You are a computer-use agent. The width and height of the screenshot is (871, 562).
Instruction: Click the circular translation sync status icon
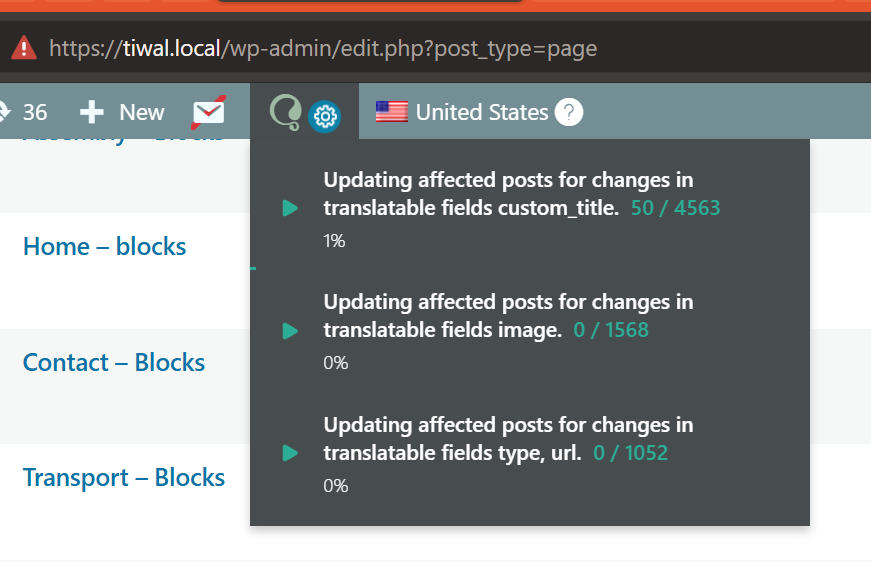pos(285,112)
